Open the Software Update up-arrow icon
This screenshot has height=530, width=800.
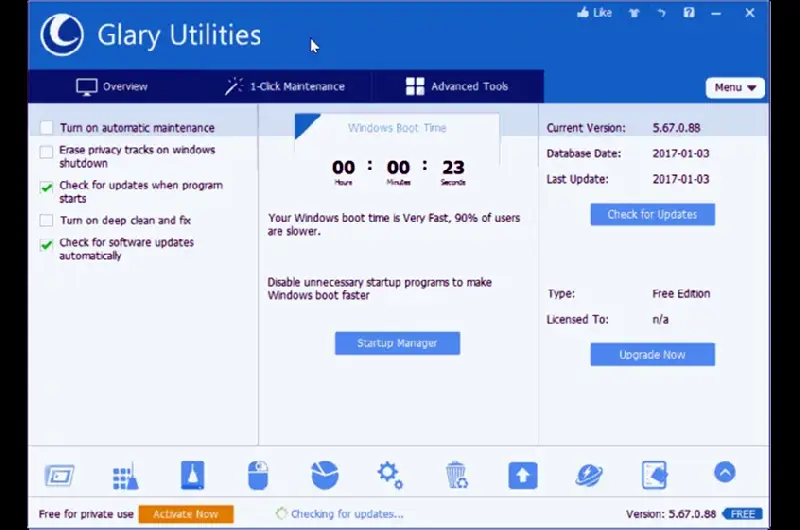pos(522,475)
